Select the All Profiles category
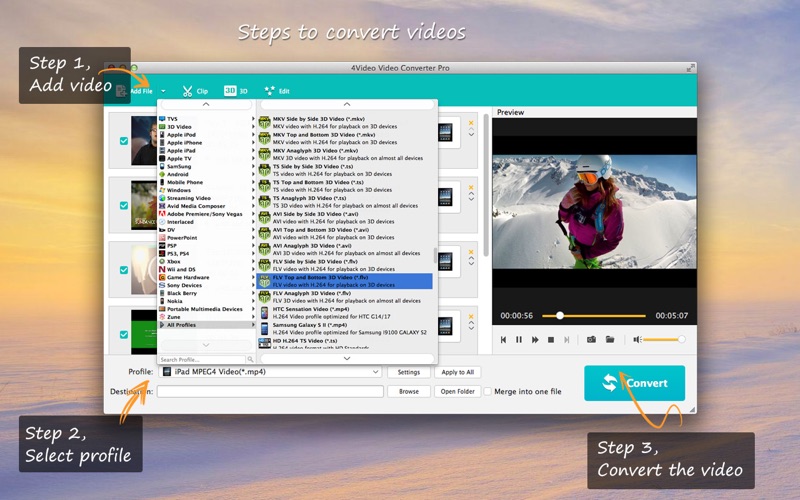Image resolution: width=800 pixels, height=500 pixels. click(207, 325)
